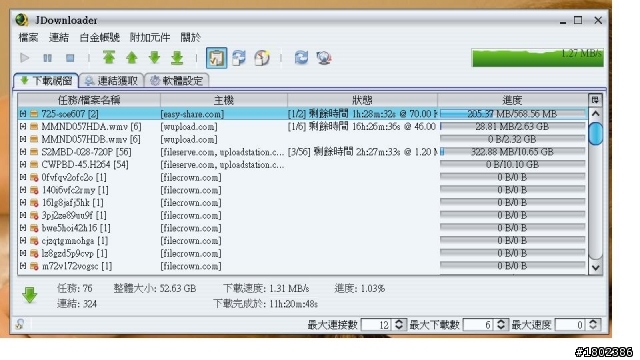Click the green speed graph showing 1.27 MB/s

(537, 58)
